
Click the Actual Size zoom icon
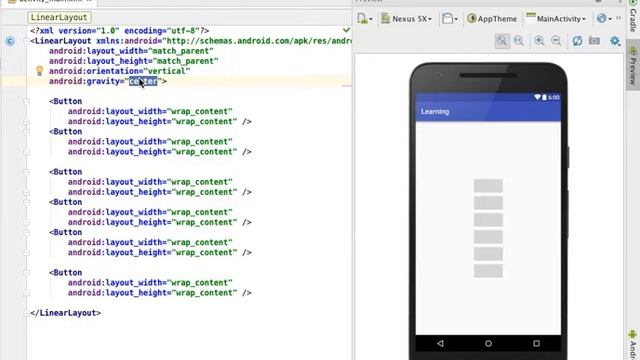pos(519,41)
